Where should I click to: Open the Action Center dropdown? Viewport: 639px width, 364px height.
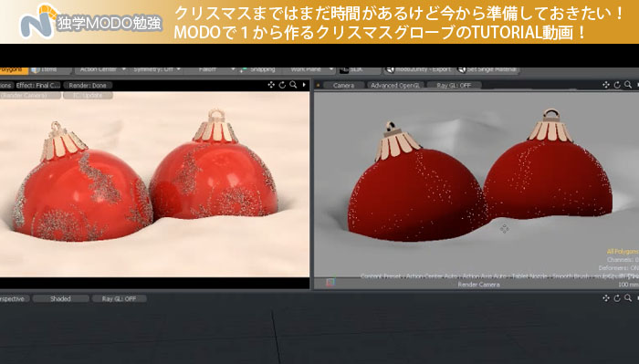[102, 69]
